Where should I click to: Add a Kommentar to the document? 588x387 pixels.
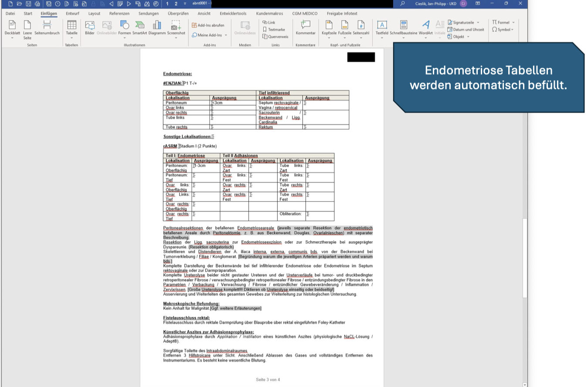306,28
